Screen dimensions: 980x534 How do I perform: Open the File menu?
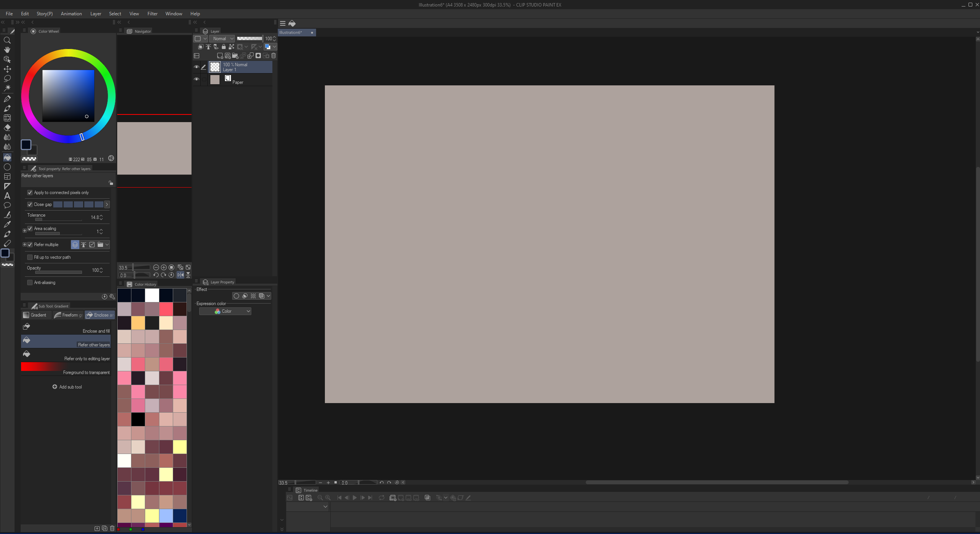[x=9, y=14]
